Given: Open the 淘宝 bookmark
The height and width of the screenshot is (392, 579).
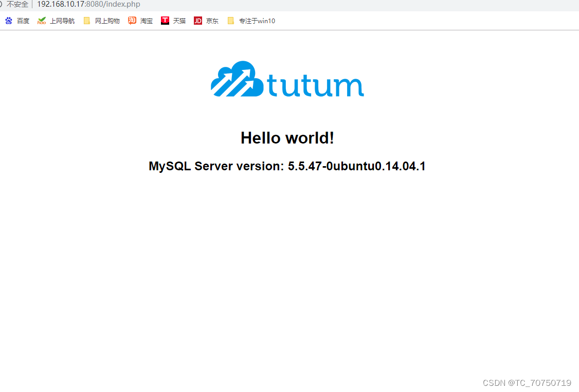Looking at the screenshot, I should pyautogui.click(x=140, y=21).
